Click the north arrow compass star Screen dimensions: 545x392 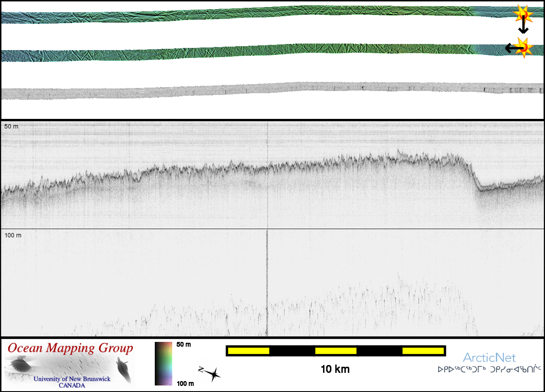pyautogui.click(x=211, y=374)
